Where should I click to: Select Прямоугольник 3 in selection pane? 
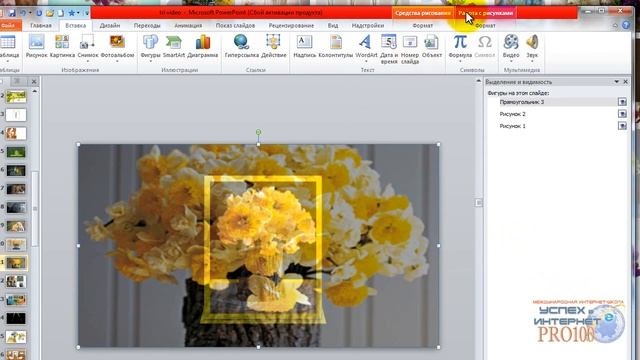coord(522,102)
